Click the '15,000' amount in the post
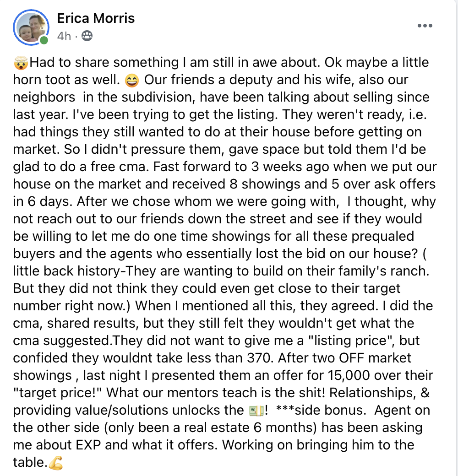The height and width of the screenshot is (476, 458). (349, 375)
